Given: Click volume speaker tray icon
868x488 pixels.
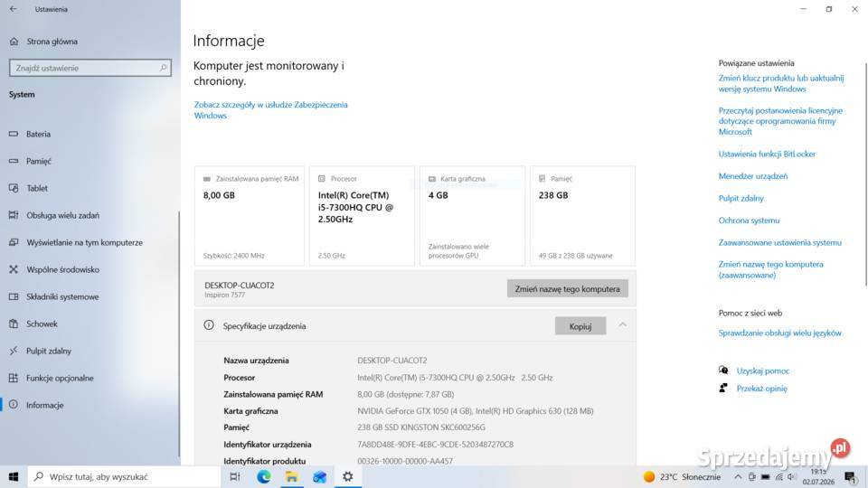Looking at the screenshot, I should (x=792, y=476).
